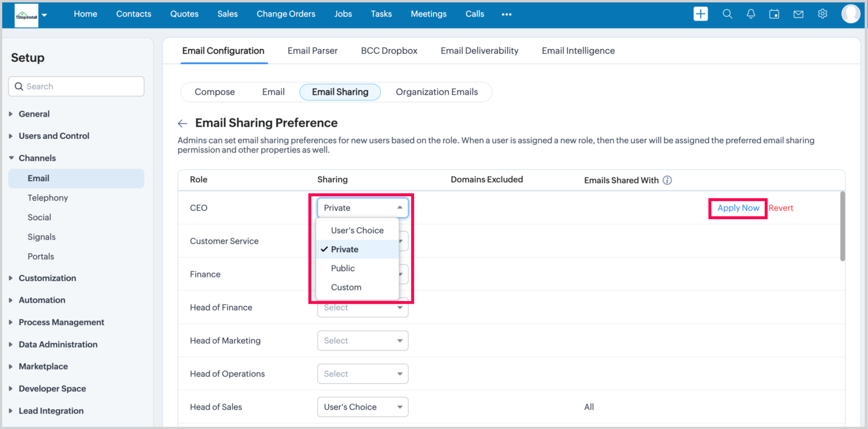Choose Public in the sharing dropdown list
Image resolution: width=868 pixels, height=429 pixels.
point(343,268)
